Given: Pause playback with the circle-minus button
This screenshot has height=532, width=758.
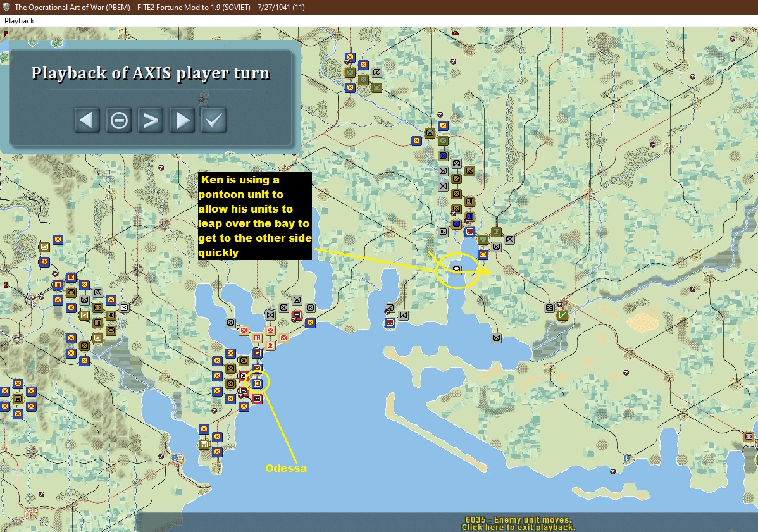Looking at the screenshot, I should [x=119, y=120].
